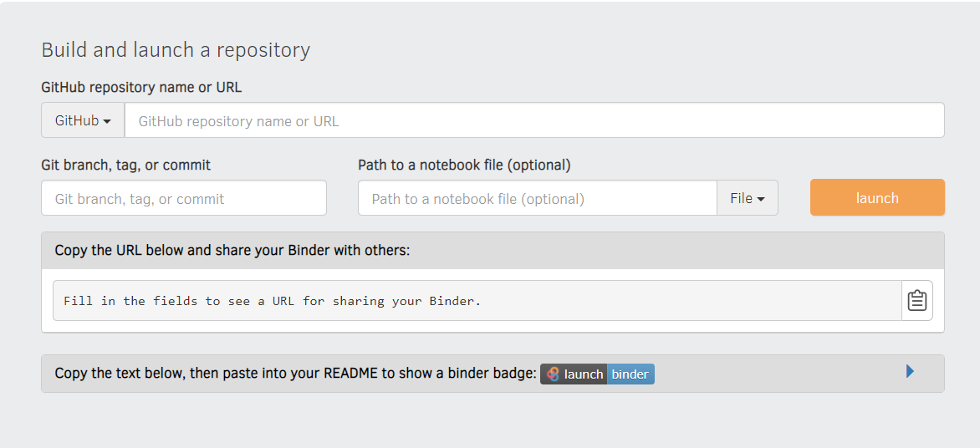
Task: Toggle the README binder badge panel header
Action: pyautogui.click(x=493, y=374)
